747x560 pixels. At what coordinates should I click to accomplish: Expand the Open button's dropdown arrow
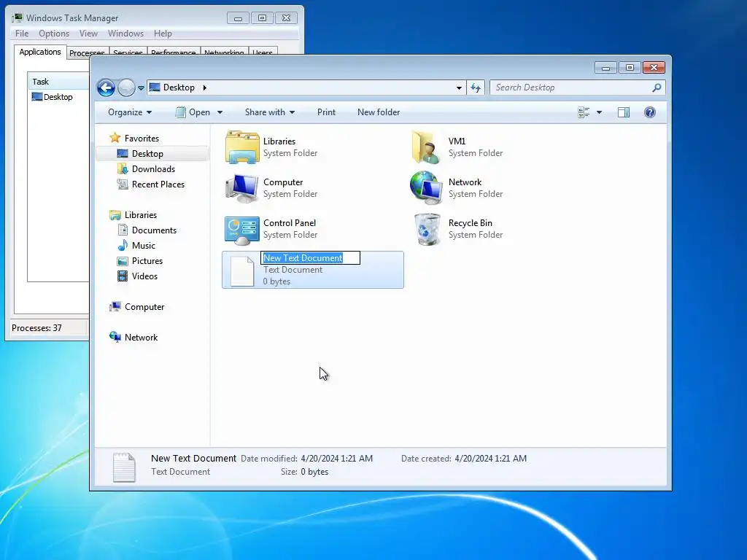[220, 112]
